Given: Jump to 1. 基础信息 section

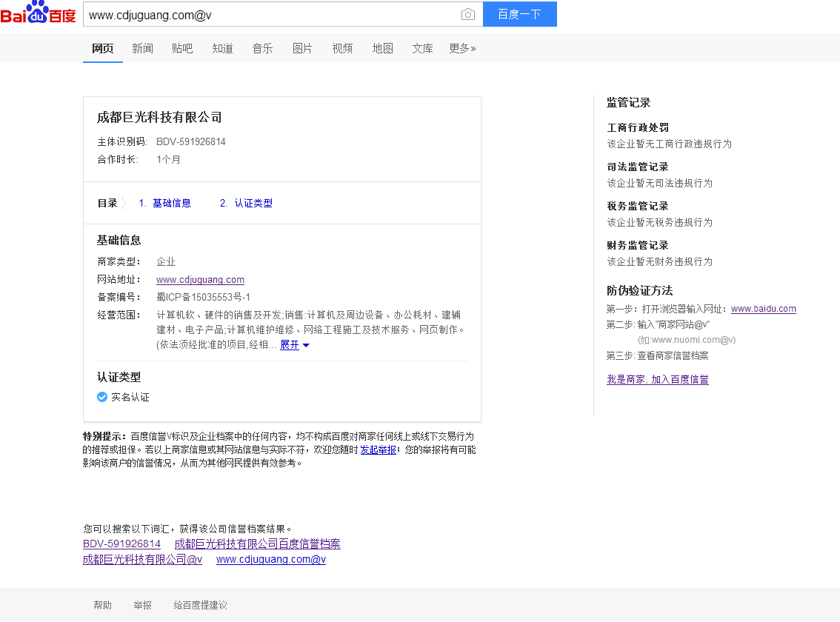Looking at the screenshot, I should click(x=164, y=203).
